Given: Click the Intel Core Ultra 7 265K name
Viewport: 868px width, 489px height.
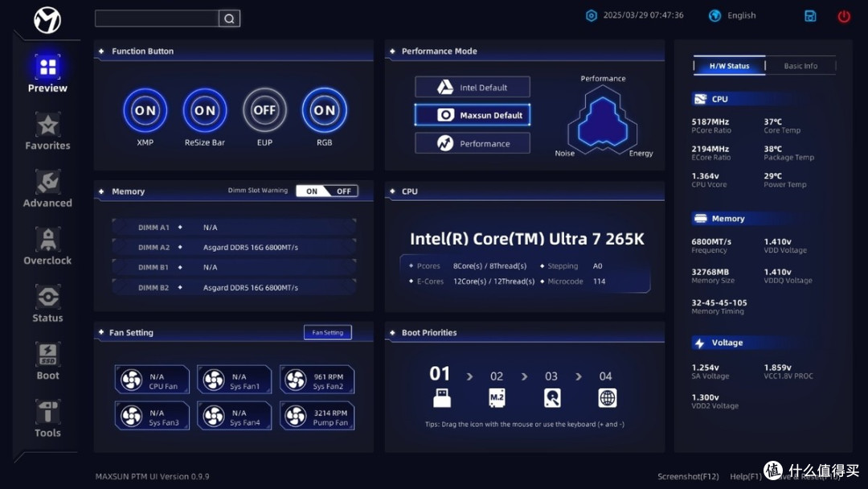Looking at the screenshot, I should click(527, 239).
